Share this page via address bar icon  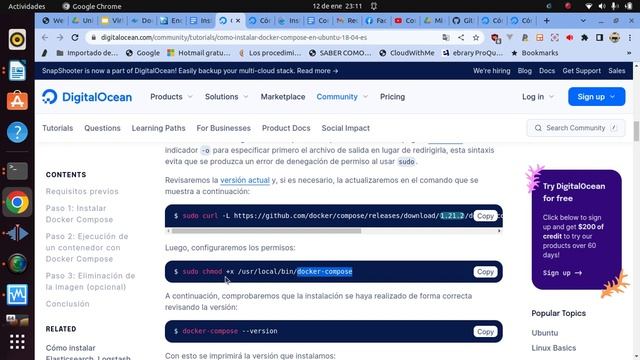tap(461, 38)
